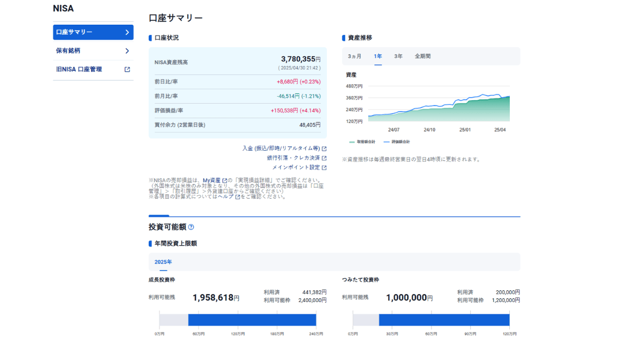Click the 成長投資枠 remaining amount 1,958,618円
The width and height of the screenshot is (644, 338).
click(x=216, y=297)
